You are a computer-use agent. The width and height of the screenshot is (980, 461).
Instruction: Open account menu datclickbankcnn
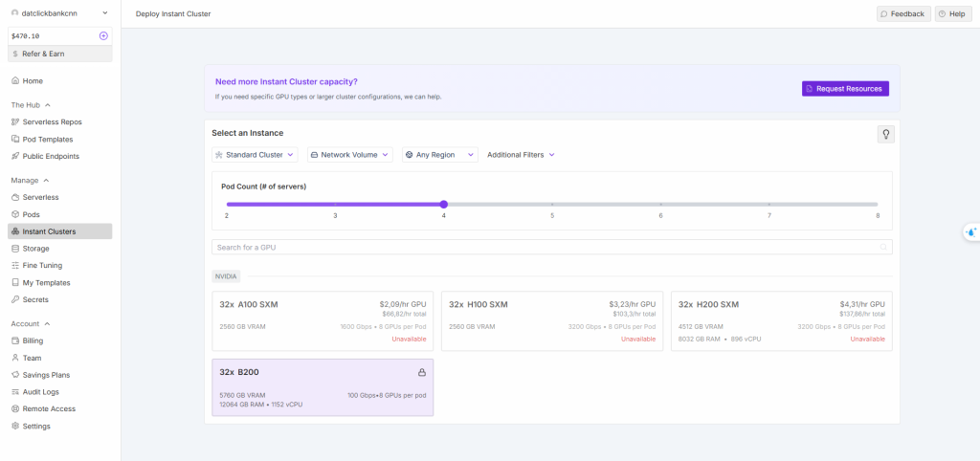tap(58, 13)
